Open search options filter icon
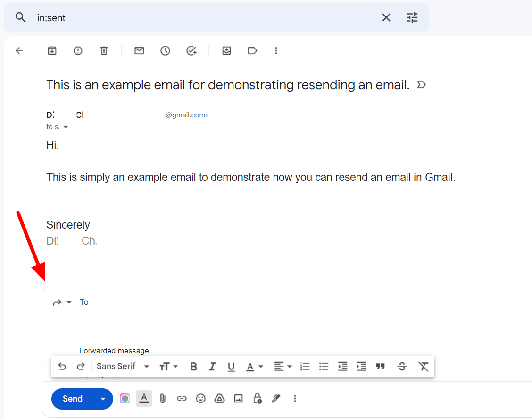Viewport: 532px width, 418px height. 412,17
